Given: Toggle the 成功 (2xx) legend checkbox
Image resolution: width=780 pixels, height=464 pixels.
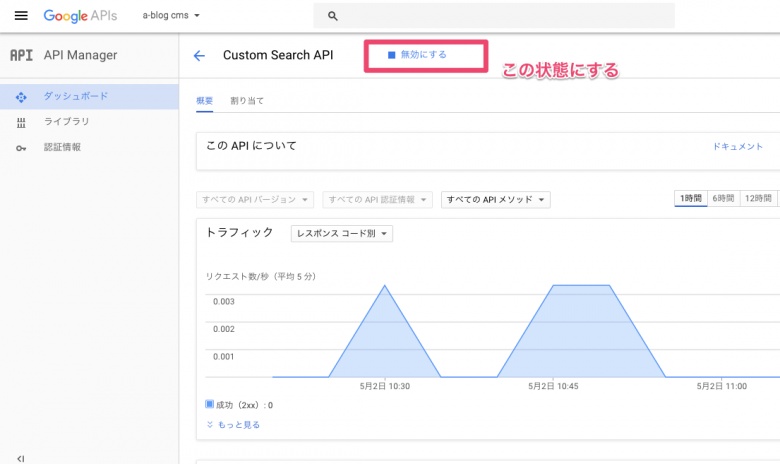Looking at the screenshot, I should click(x=210, y=404).
